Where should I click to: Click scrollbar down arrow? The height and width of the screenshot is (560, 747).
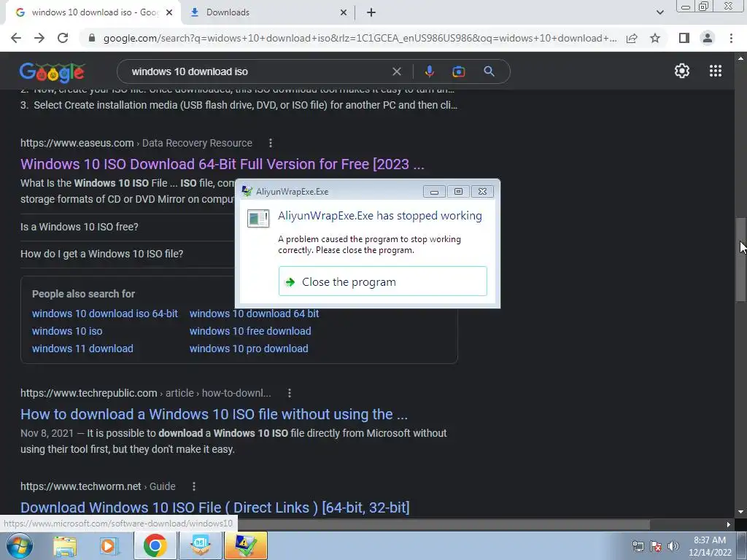tap(740, 512)
